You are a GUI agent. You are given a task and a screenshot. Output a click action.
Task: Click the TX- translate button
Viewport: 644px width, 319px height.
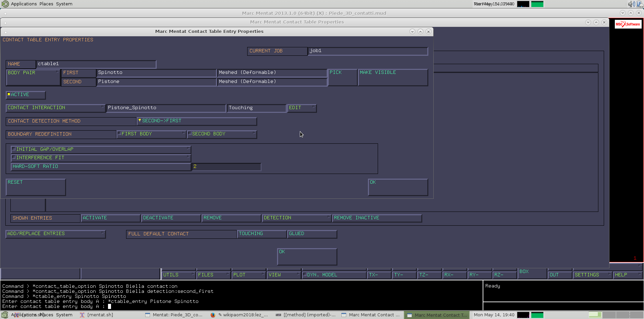pyautogui.click(x=379, y=275)
